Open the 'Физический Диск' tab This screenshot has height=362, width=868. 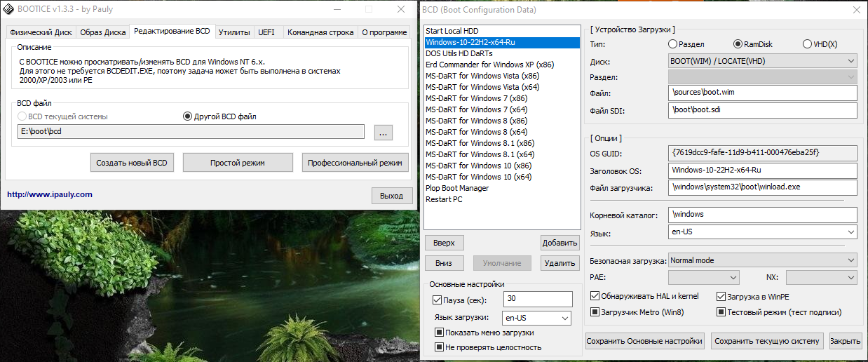(40, 32)
